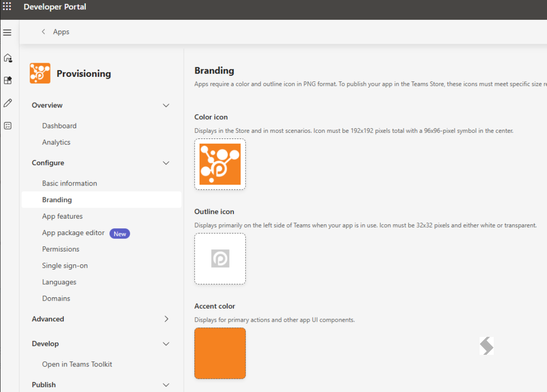Click the Accent color label

[215, 306]
